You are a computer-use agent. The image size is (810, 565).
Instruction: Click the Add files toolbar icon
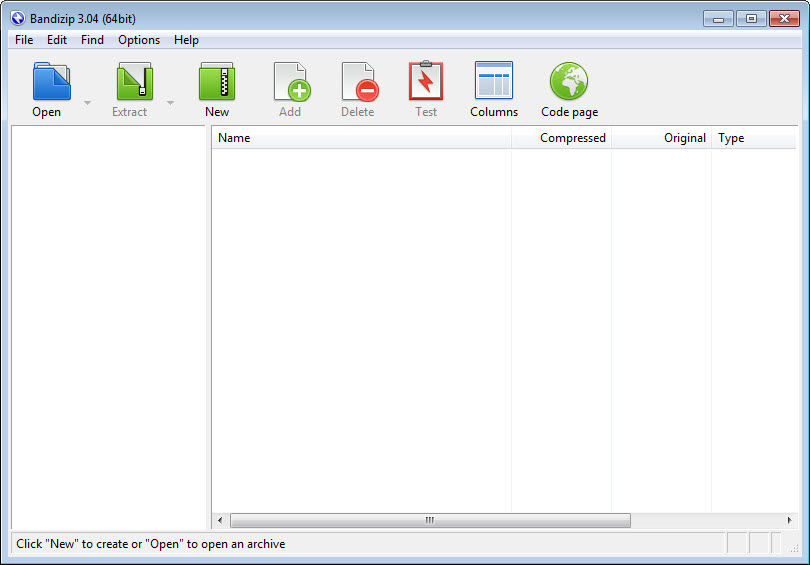tap(292, 82)
